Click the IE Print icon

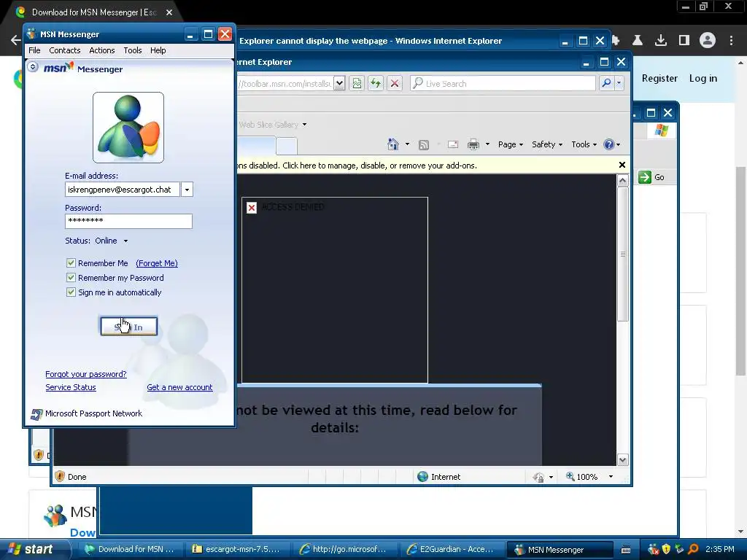point(473,144)
